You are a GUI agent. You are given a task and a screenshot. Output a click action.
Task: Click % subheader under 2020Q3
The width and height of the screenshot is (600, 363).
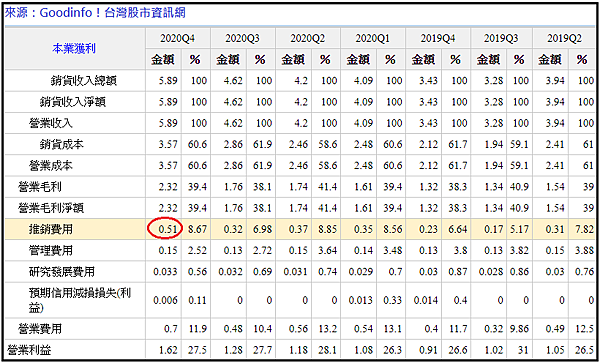pos(260,60)
